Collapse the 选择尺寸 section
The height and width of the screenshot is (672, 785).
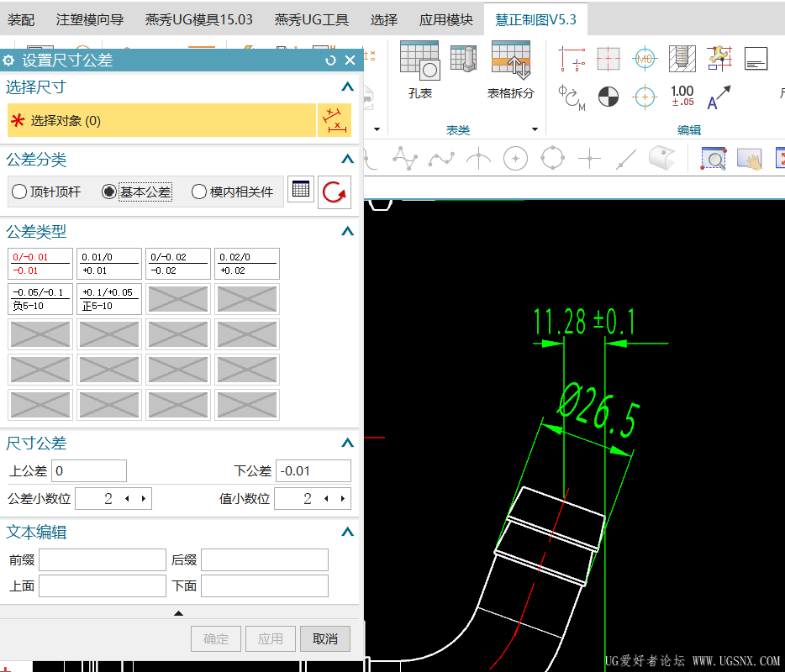[347, 87]
